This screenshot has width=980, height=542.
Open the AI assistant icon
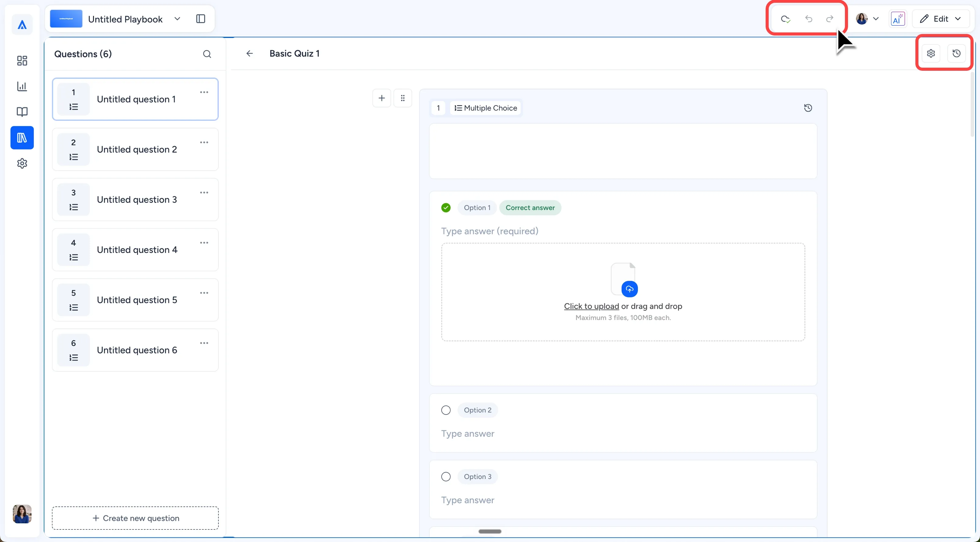coord(898,19)
